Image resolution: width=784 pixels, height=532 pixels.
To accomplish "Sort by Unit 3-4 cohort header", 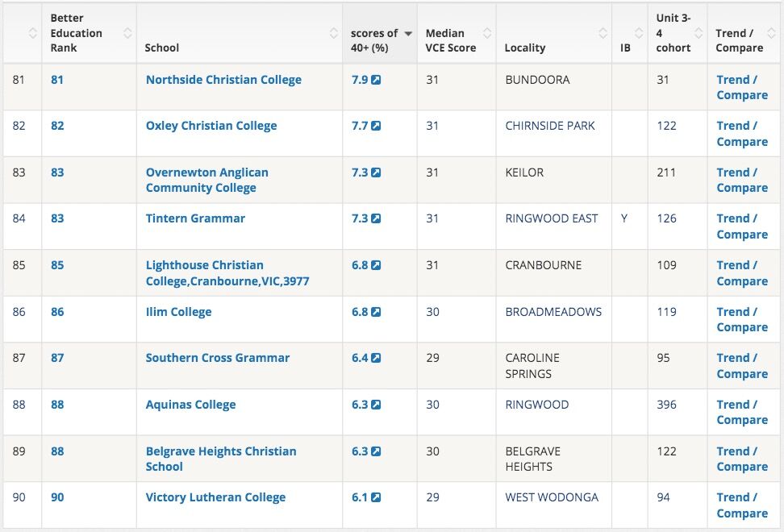I will 673,33.
